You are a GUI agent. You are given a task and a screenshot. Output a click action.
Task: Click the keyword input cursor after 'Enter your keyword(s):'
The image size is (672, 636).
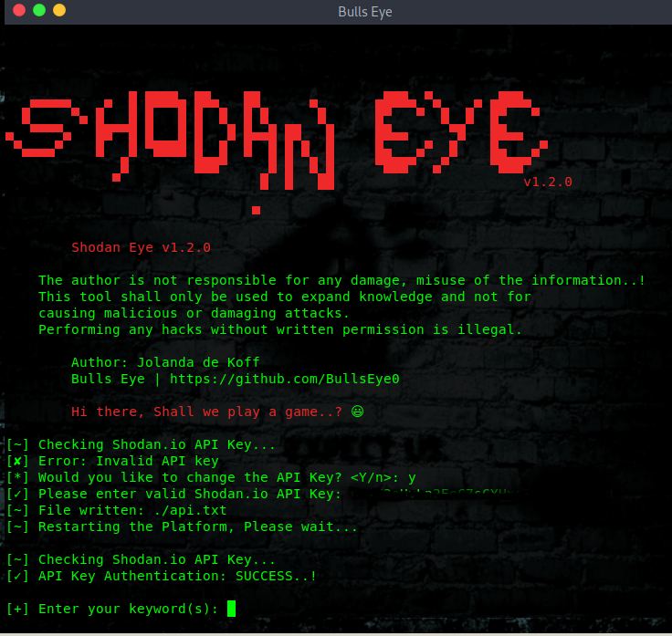(231, 609)
